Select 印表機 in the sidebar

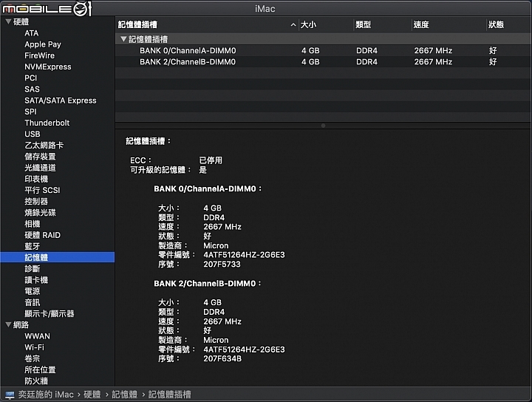click(x=36, y=179)
